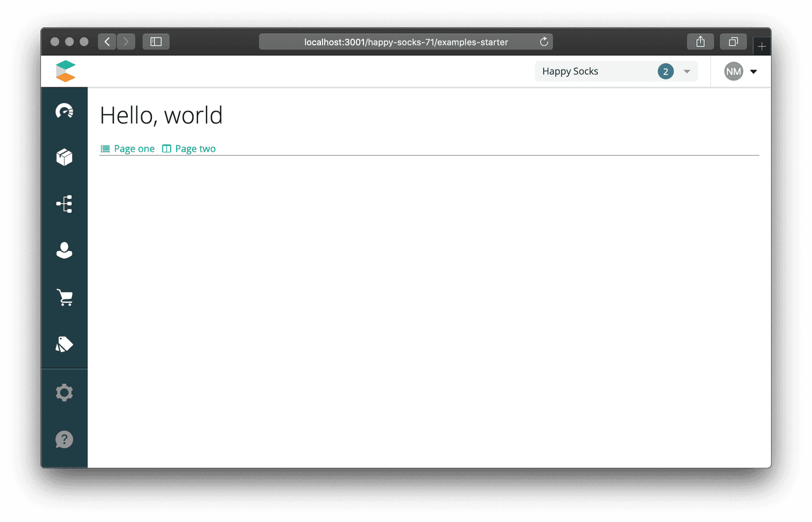
Task: Open settings with the gear icon
Action: tap(64, 392)
